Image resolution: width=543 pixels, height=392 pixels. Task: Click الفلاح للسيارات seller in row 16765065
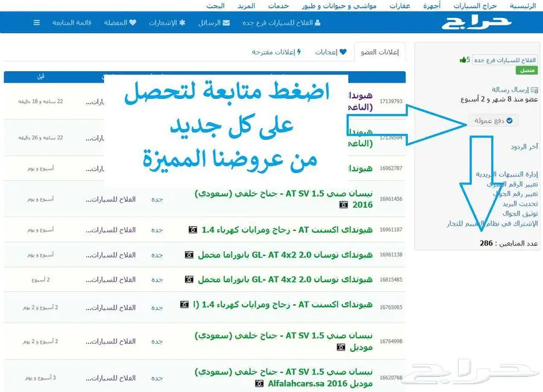click(110, 308)
